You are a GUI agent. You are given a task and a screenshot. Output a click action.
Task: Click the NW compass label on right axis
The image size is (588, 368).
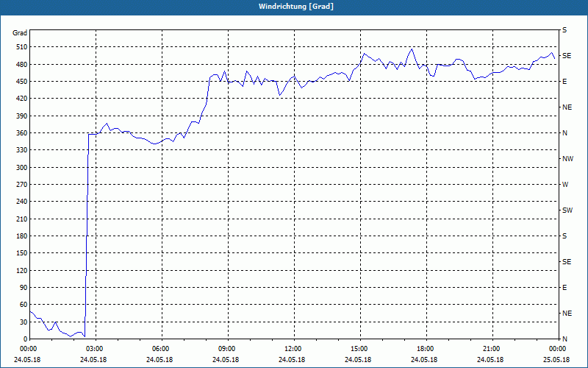pyautogui.click(x=567, y=159)
